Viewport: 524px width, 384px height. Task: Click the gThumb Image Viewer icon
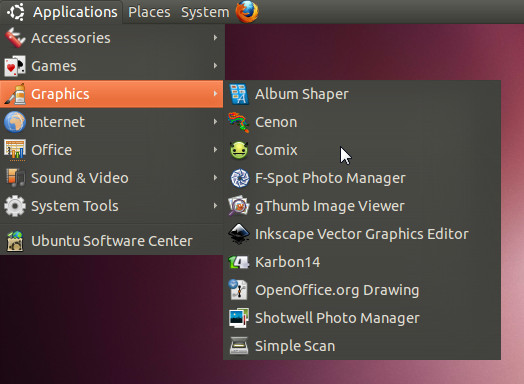pos(239,206)
